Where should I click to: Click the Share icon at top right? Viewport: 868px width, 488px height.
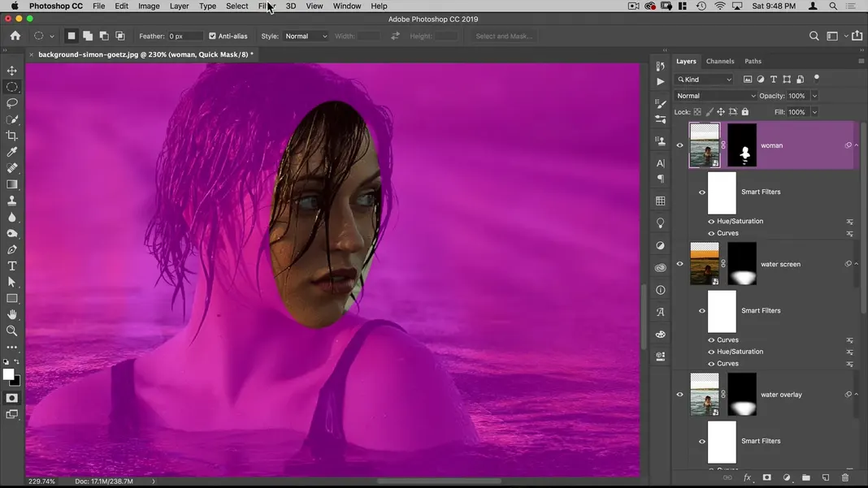pyautogui.click(x=857, y=36)
